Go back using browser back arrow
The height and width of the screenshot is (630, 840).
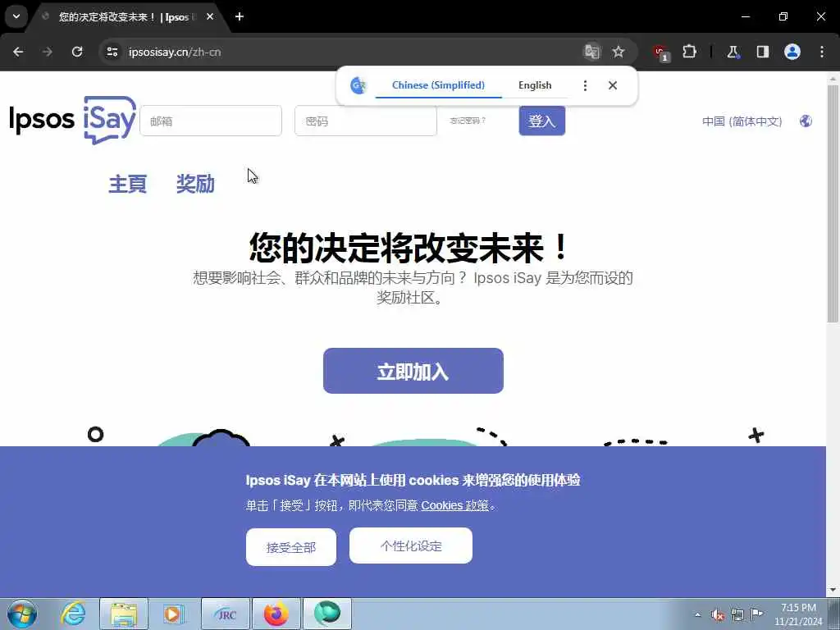[18, 52]
